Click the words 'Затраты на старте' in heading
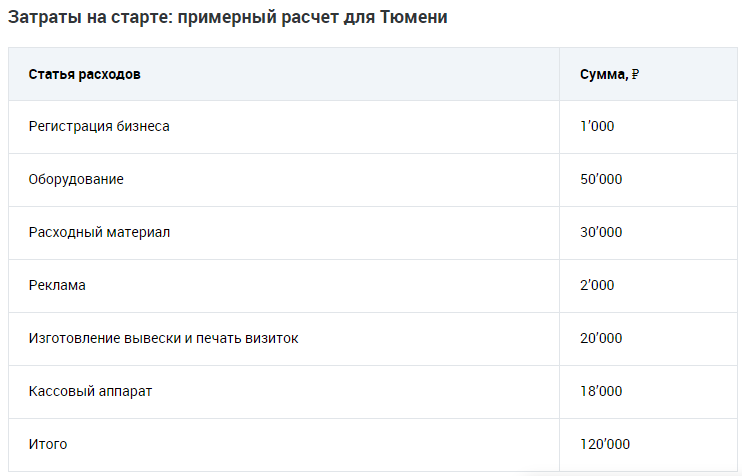This screenshot has height=476, width=742. (86, 19)
